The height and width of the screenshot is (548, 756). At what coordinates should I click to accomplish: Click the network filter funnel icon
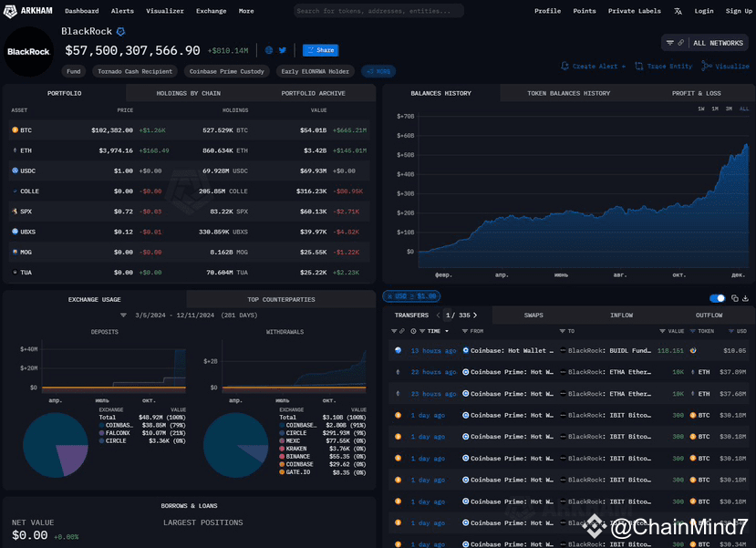tap(669, 43)
